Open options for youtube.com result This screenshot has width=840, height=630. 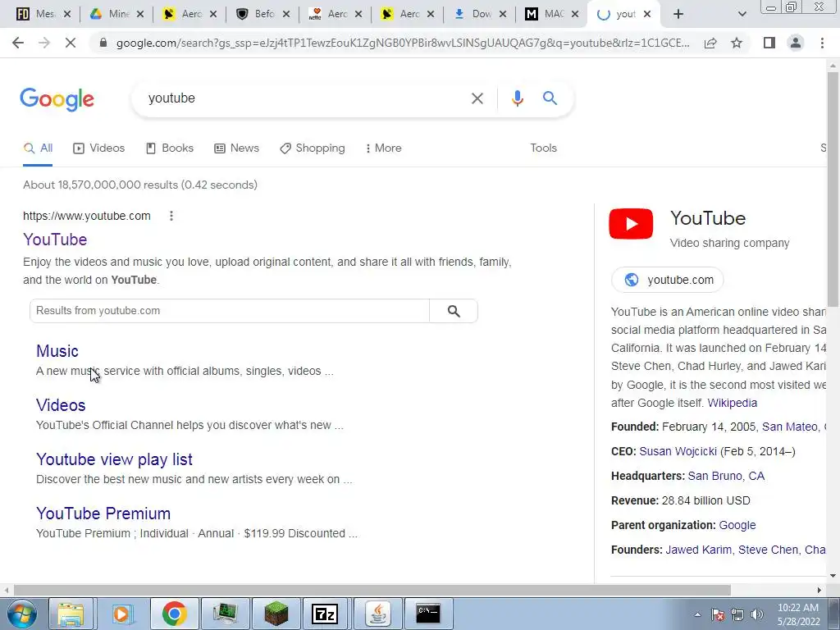(x=171, y=216)
